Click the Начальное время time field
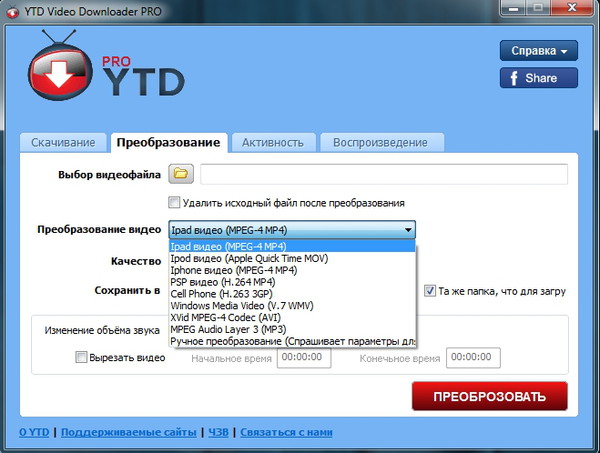Viewport: 600px width, 453px height. (305, 358)
